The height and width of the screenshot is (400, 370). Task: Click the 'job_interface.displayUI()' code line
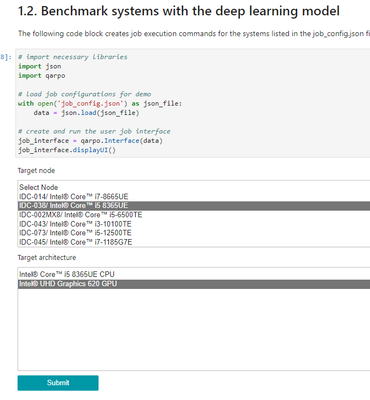point(67,150)
